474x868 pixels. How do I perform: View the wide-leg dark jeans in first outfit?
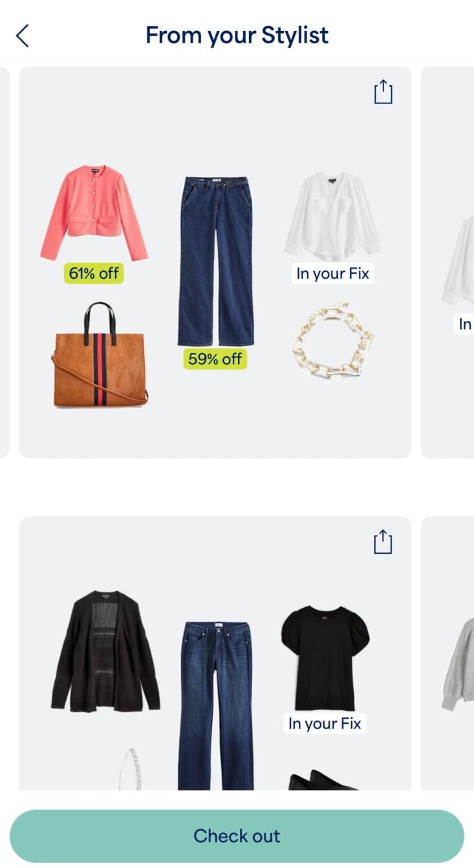pyautogui.click(x=216, y=262)
